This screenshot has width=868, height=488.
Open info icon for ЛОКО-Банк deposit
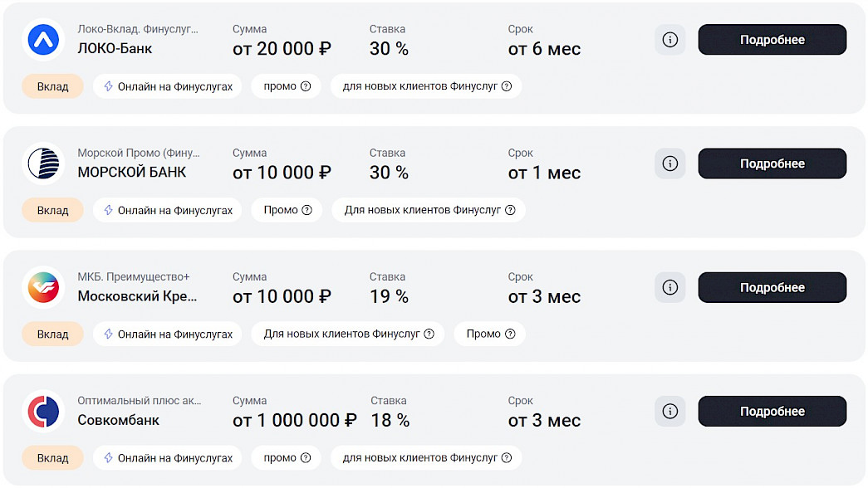(x=669, y=40)
